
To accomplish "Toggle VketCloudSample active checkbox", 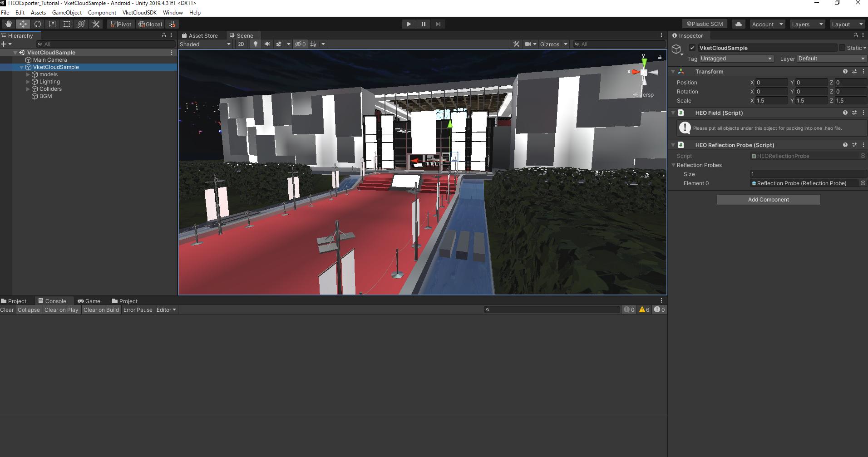I will point(692,48).
